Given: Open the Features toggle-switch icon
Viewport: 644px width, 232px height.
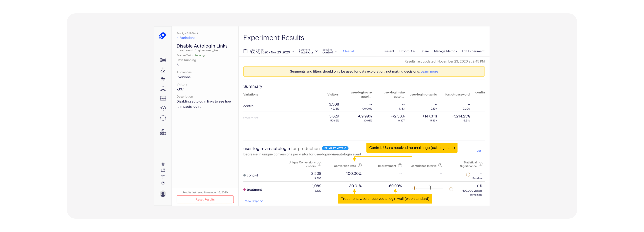Looking at the screenshot, I should [x=163, y=79].
